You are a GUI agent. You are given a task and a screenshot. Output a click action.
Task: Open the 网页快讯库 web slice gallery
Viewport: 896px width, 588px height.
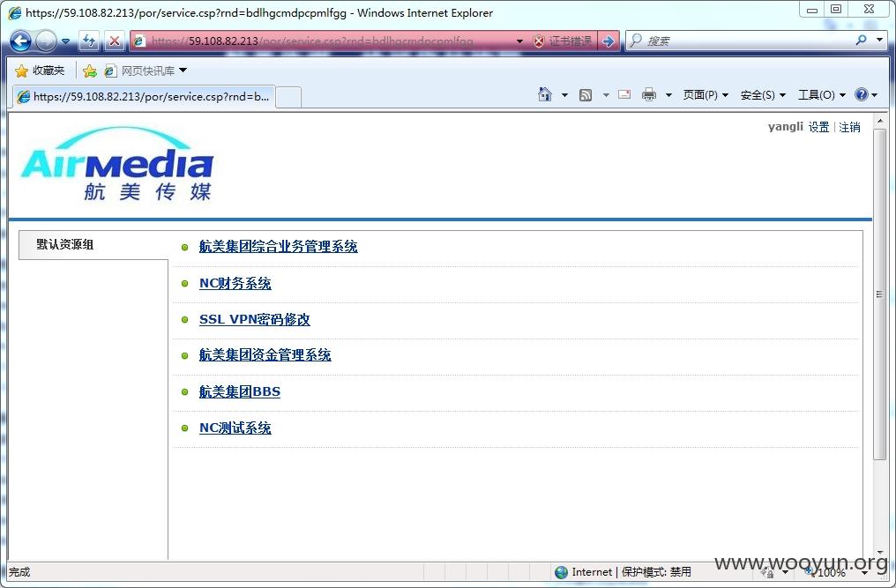pyautogui.click(x=146, y=71)
